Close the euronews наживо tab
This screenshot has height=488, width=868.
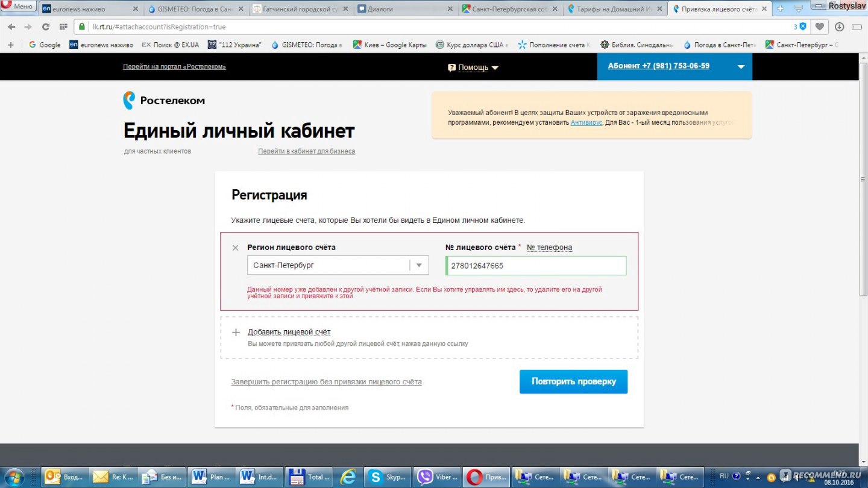135,9
